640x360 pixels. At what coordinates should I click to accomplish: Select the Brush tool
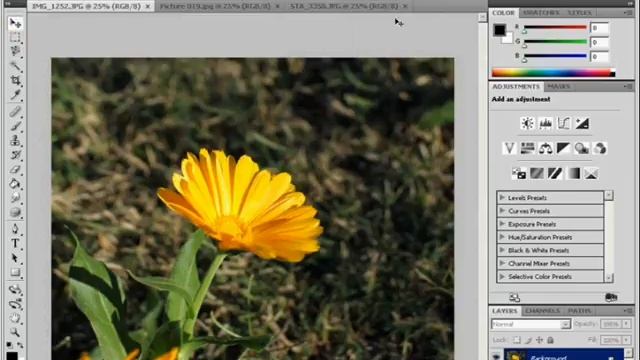[x=15, y=126]
